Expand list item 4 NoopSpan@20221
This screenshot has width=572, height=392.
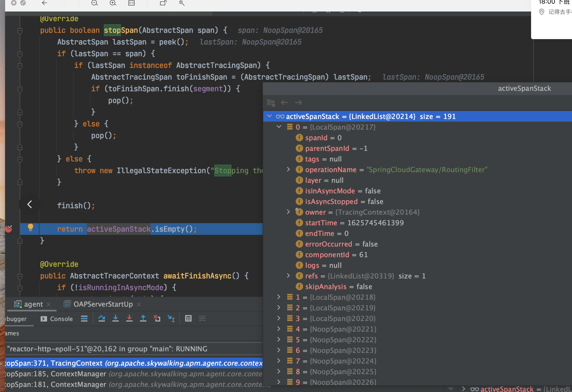tap(279, 329)
